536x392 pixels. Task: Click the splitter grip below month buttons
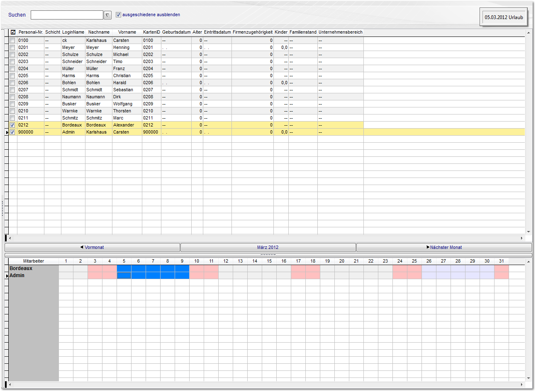point(268,255)
